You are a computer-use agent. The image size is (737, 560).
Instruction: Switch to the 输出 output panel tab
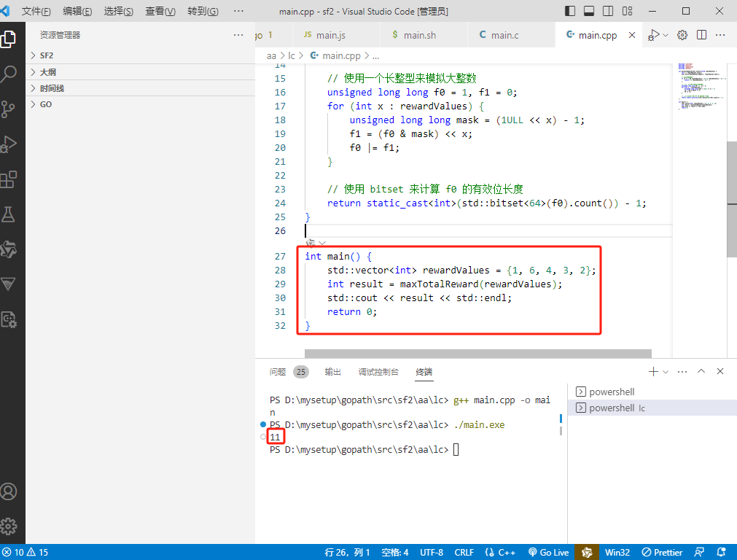click(x=332, y=372)
